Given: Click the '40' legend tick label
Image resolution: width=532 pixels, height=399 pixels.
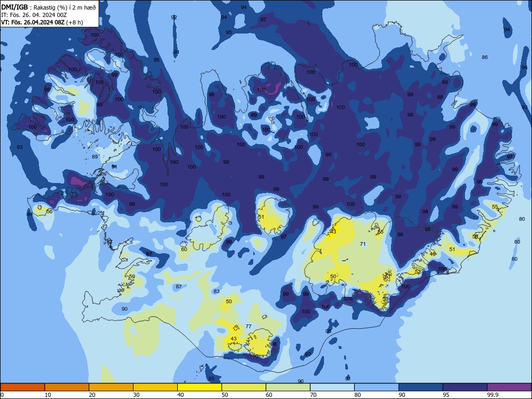Looking at the screenshot, I should tap(180, 395).
